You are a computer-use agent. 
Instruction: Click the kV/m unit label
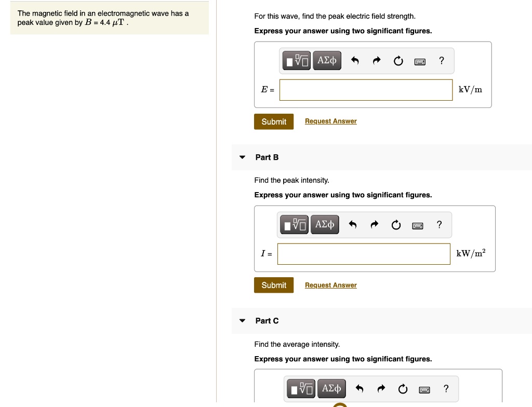(470, 89)
